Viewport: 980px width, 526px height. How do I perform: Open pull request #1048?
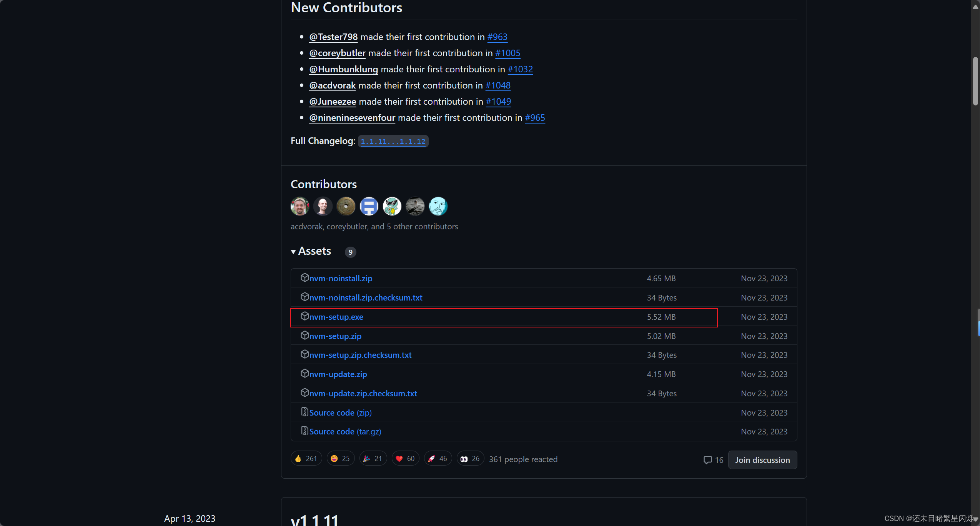coord(498,85)
